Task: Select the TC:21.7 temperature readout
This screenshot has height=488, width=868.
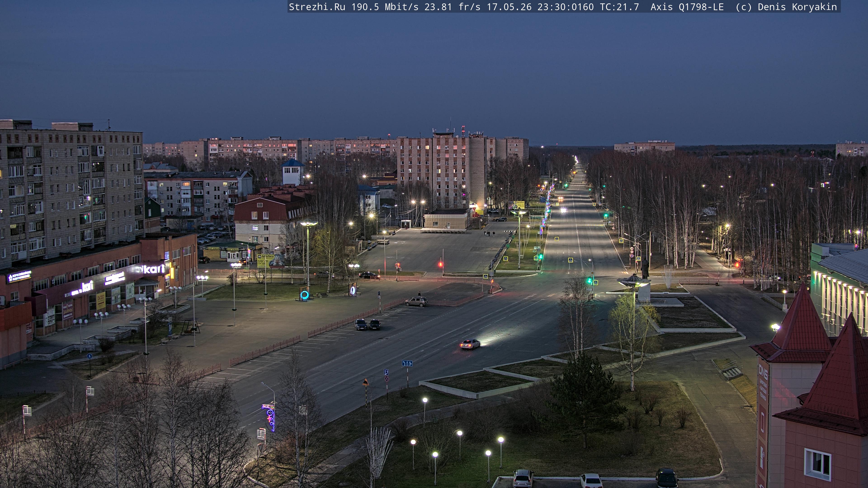Action: click(619, 7)
